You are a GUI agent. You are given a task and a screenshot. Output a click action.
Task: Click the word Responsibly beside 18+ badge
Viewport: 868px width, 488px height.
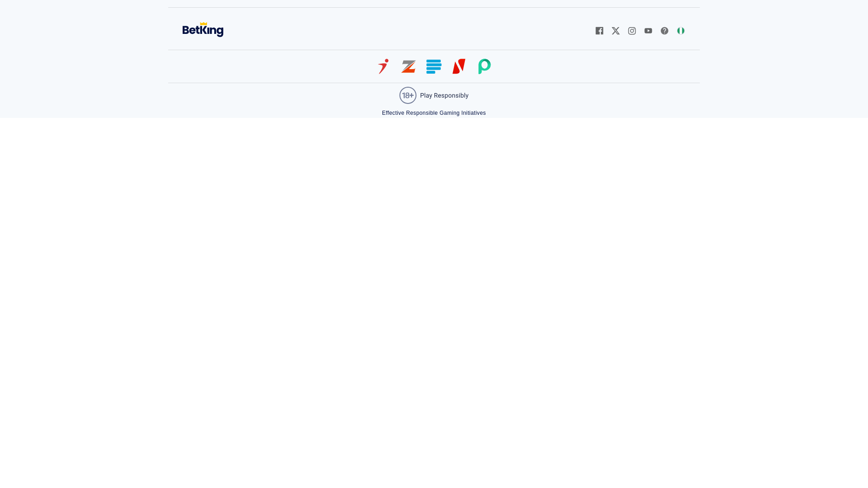451,95
